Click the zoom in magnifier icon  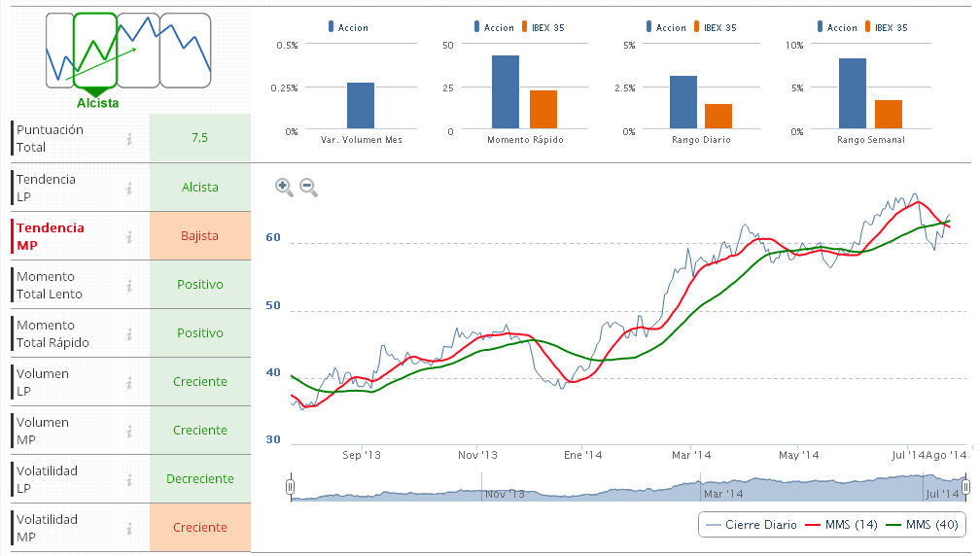[x=284, y=188]
